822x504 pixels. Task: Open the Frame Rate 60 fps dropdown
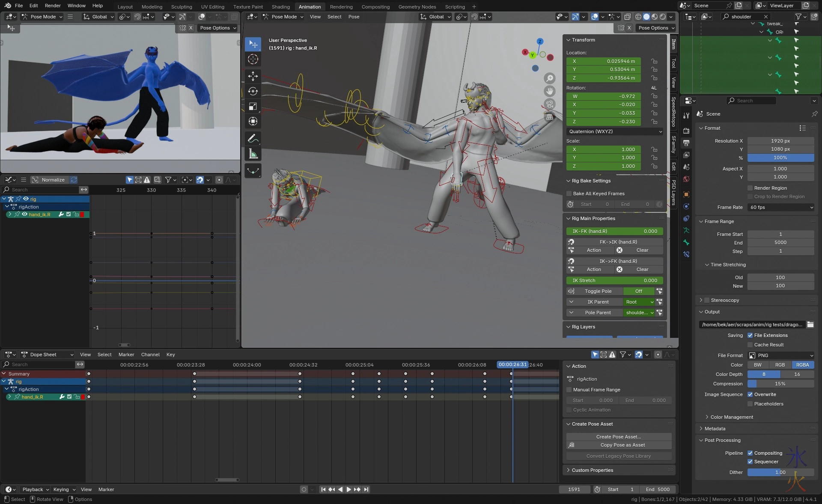tap(781, 207)
